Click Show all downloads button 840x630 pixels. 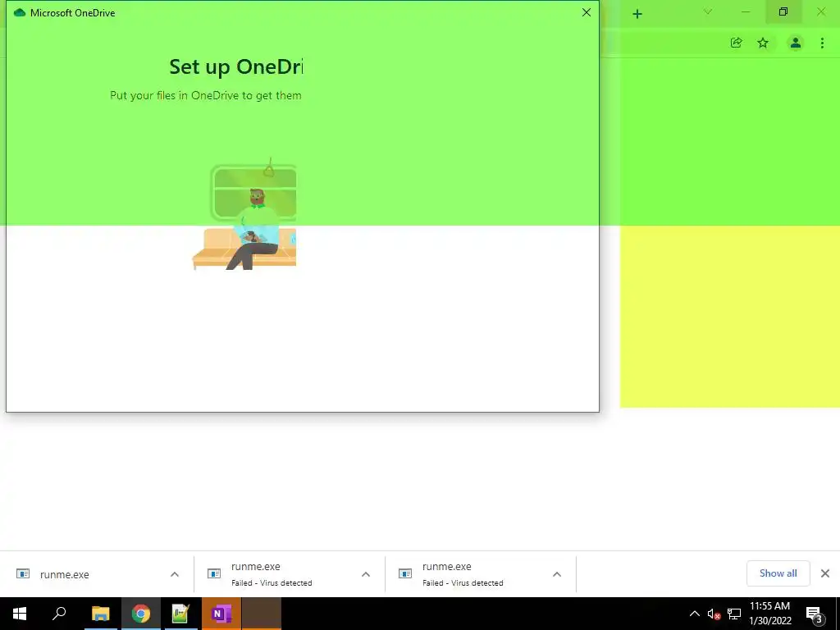coord(778,573)
